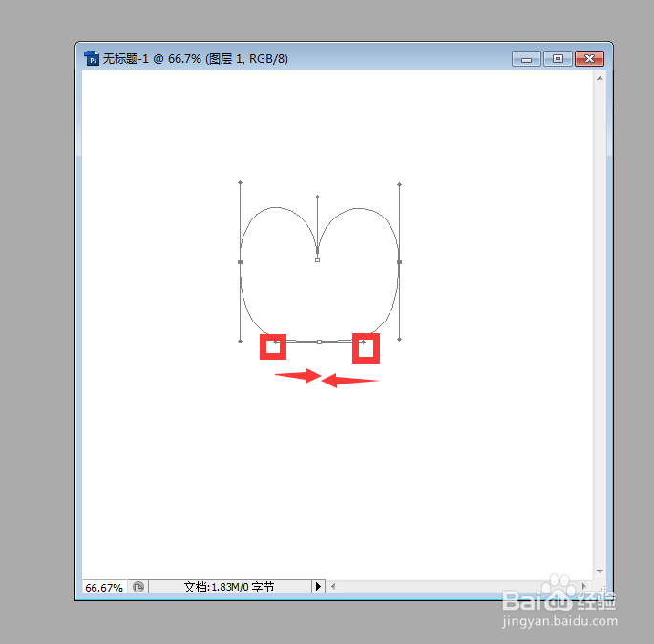Minimize the 无标题-1 document window
654x644 pixels.
[x=526, y=59]
